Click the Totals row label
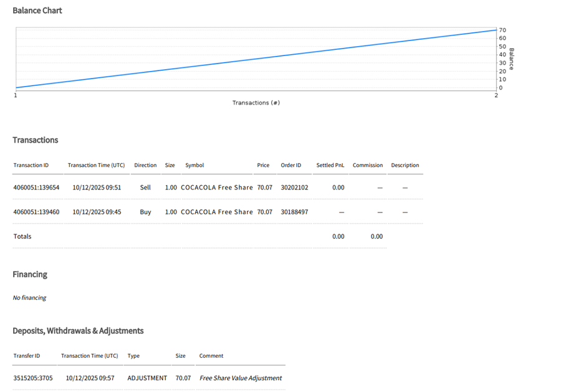This screenshot has height=392, width=586. click(x=22, y=236)
